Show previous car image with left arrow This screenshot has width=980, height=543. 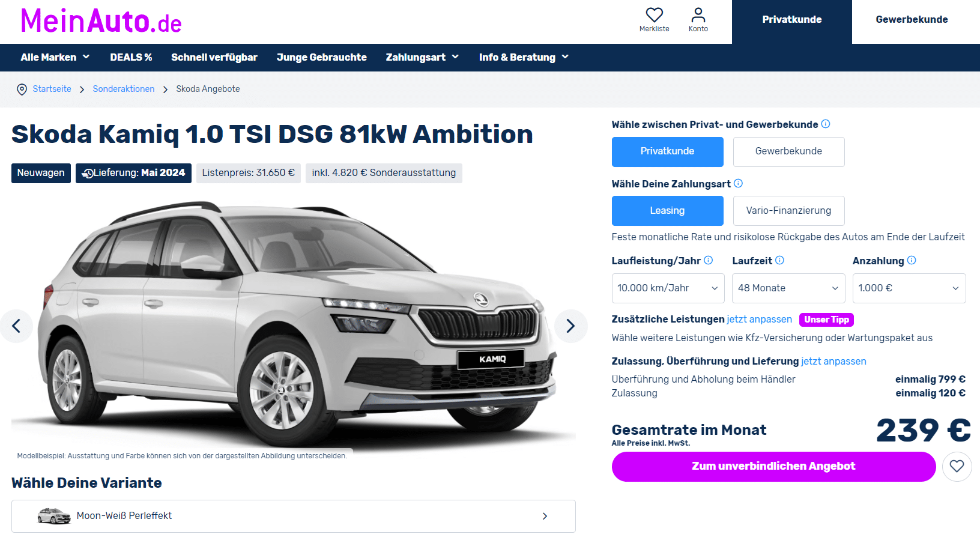coord(16,326)
